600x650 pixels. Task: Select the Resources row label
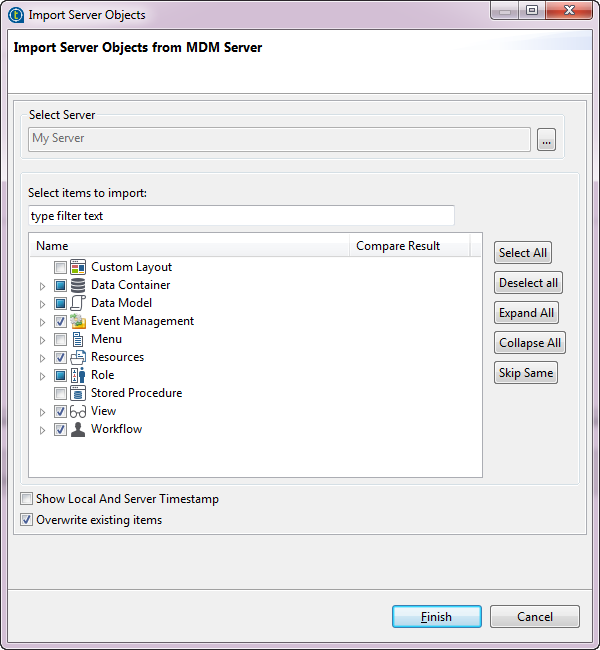pos(117,357)
